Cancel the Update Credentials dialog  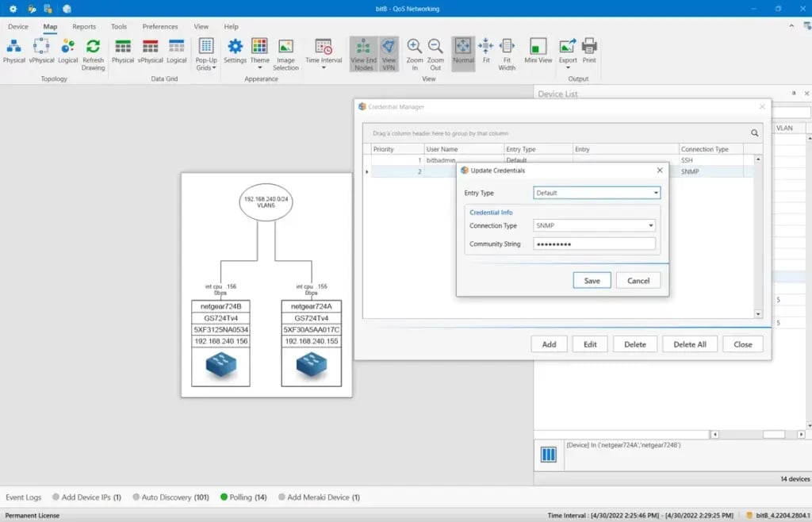pyautogui.click(x=638, y=281)
